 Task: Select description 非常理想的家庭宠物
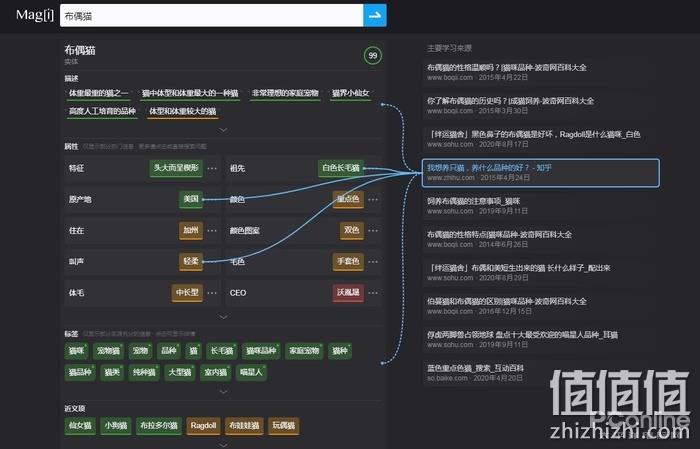285,93
